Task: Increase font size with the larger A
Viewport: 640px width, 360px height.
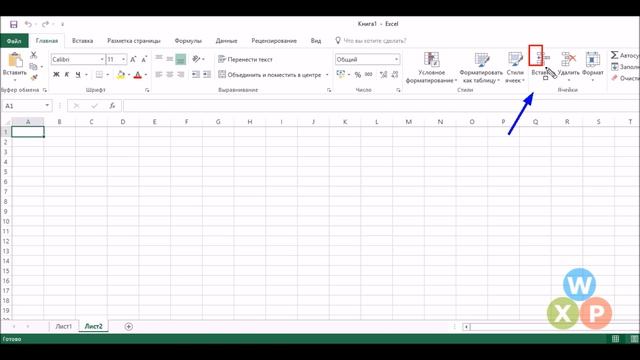Action: tap(133, 60)
